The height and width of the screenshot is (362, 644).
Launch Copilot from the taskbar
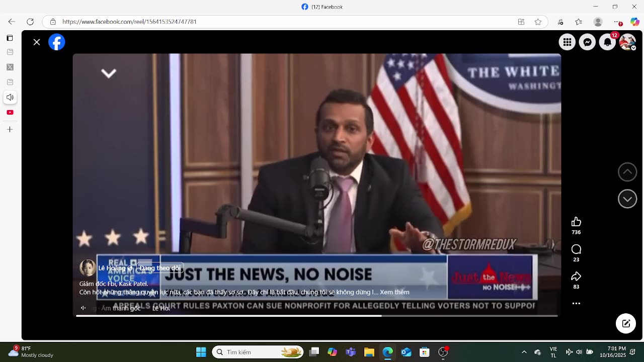(332, 352)
